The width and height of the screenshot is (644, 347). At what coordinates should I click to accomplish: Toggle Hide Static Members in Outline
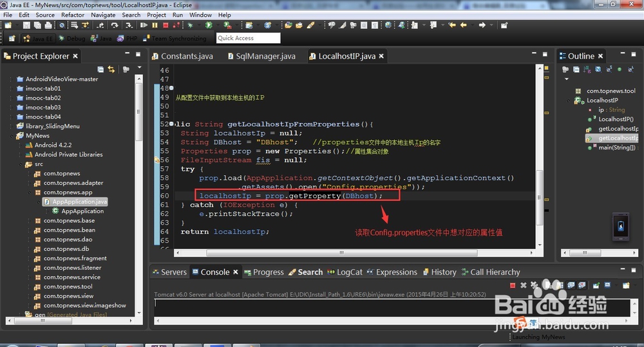point(609,70)
